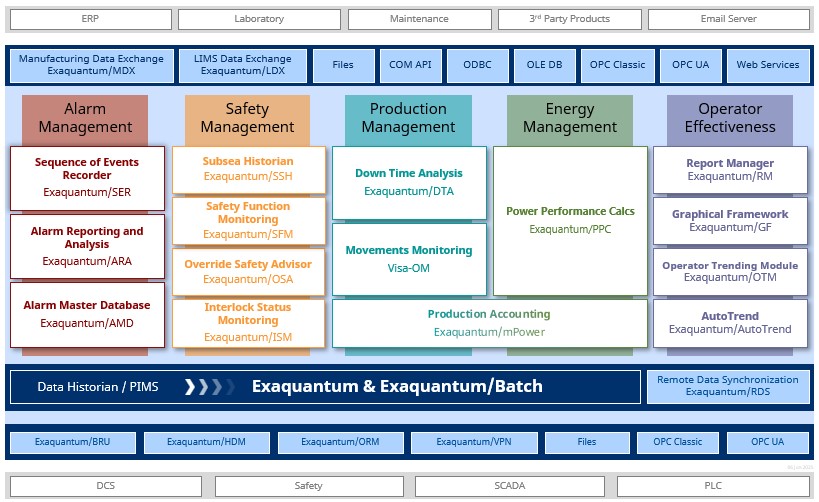819x502 pixels.
Task: Open the 3rd Party Products box
Action: click(x=569, y=19)
